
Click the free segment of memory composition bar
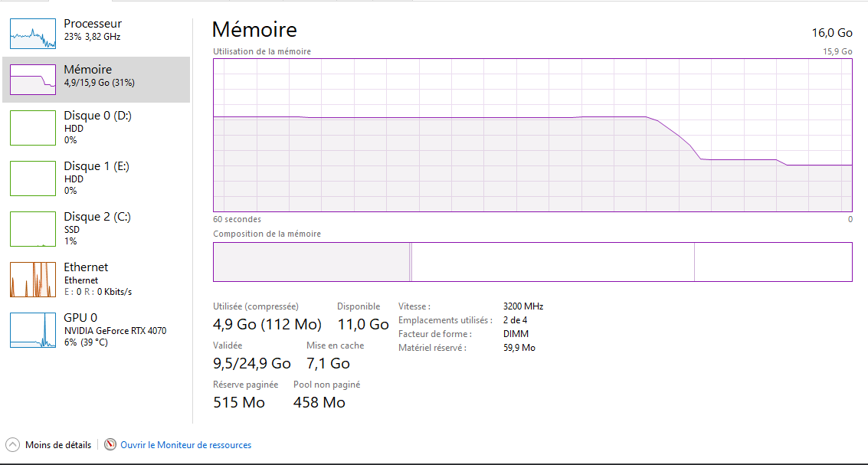773,262
